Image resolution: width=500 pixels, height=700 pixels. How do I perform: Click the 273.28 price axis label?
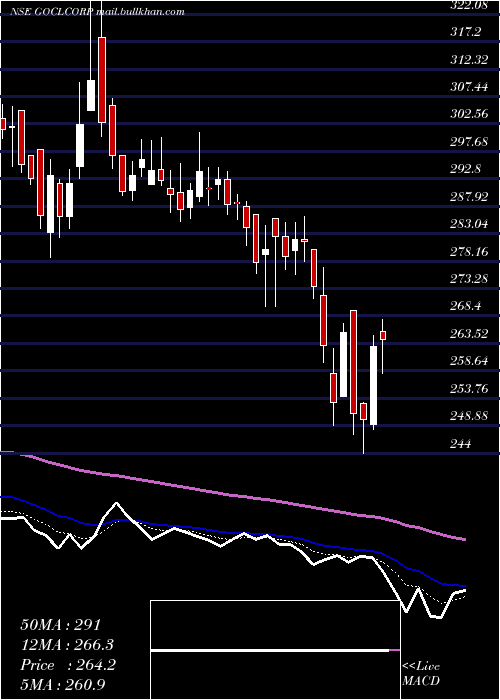pyautogui.click(x=469, y=279)
